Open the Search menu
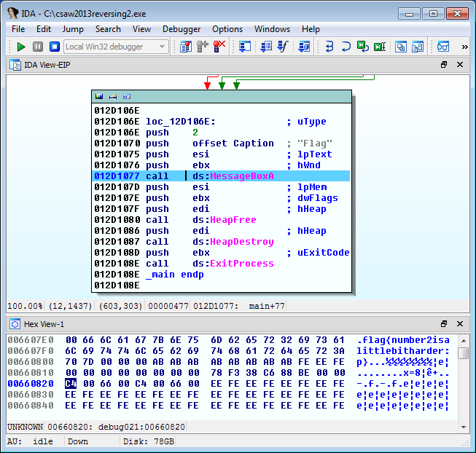 [x=108, y=29]
